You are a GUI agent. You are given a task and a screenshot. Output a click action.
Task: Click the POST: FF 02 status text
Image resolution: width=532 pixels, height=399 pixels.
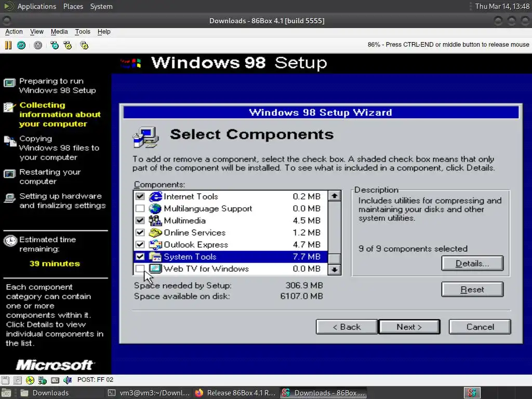[96, 380]
